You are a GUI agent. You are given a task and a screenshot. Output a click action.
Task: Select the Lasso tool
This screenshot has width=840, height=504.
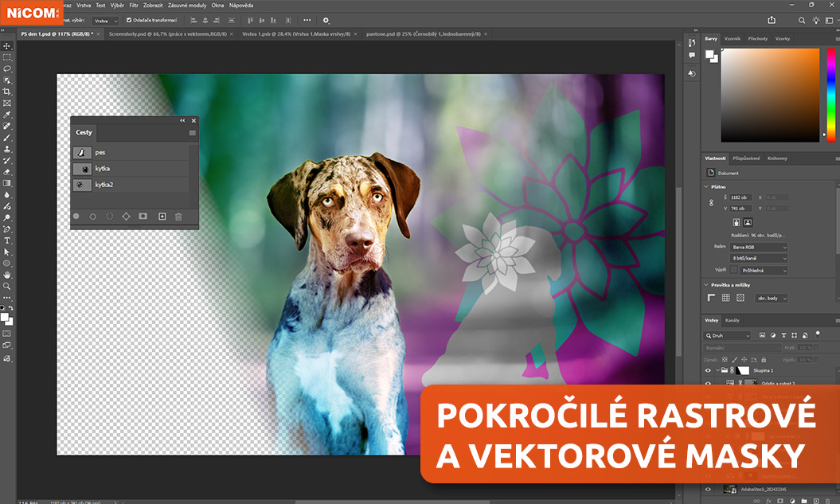point(7,68)
